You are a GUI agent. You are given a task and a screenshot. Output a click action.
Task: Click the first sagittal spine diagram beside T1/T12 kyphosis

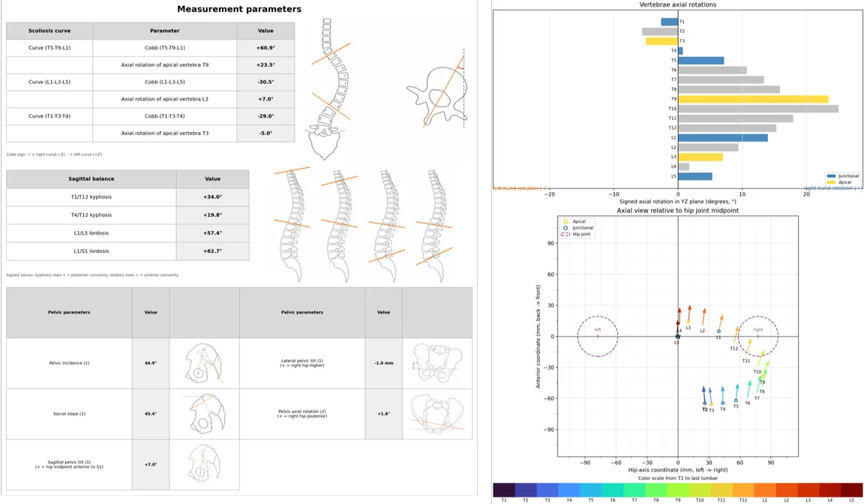click(292, 225)
